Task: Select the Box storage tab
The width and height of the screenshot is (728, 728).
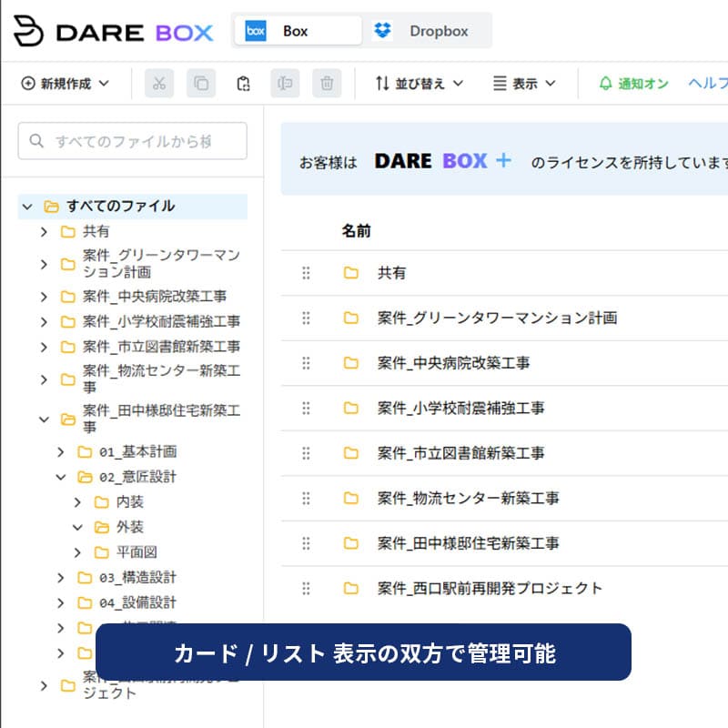Action: point(297,31)
